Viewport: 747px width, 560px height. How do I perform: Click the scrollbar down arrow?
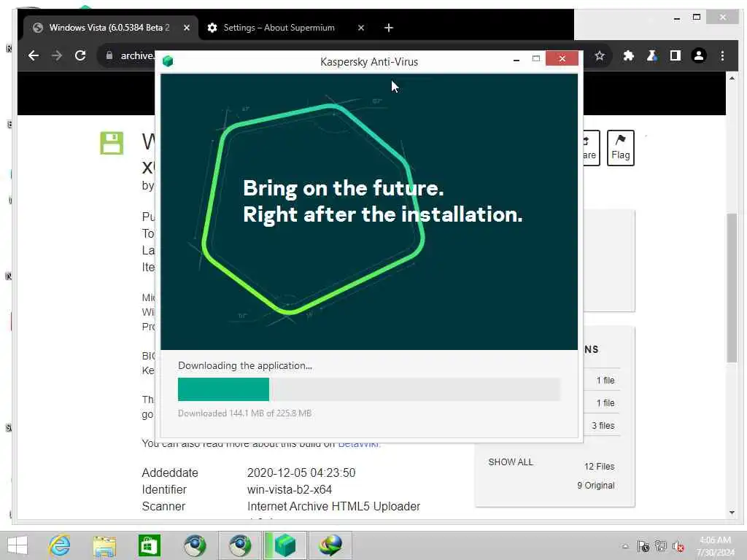[x=732, y=513]
